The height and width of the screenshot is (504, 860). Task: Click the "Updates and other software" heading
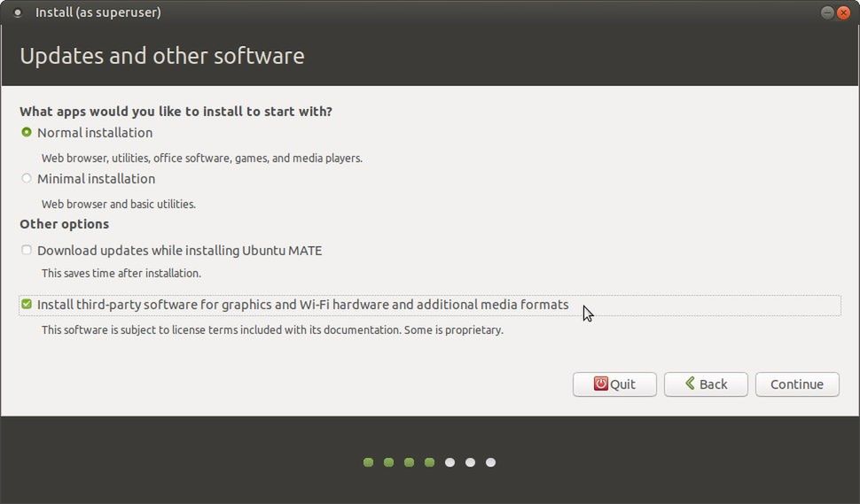tap(161, 56)
